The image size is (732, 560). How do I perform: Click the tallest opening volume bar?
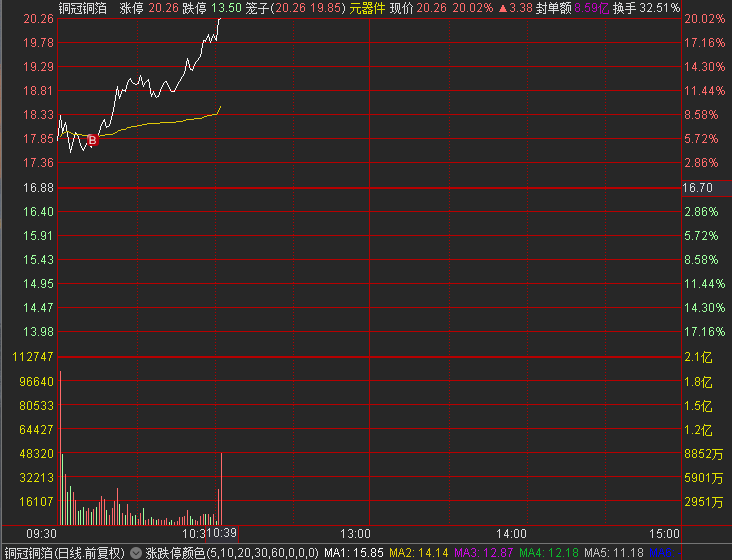tap(60, 448)
